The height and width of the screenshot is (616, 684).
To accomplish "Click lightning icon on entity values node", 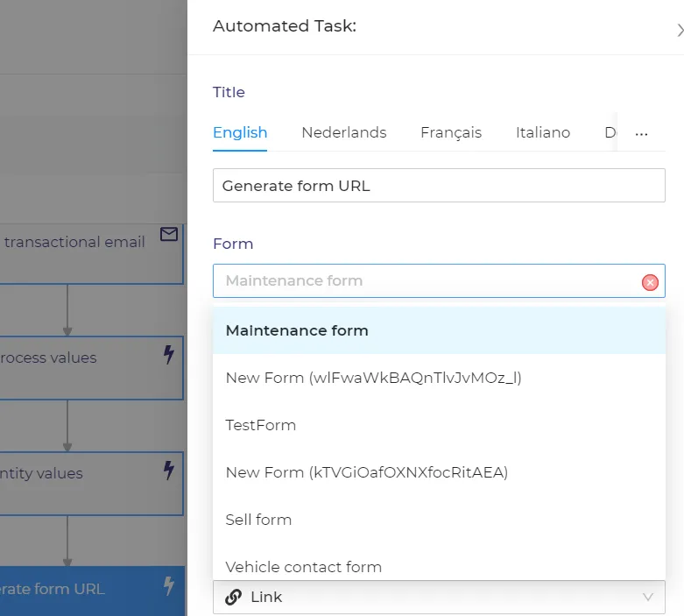I will (x=169, y=471).
